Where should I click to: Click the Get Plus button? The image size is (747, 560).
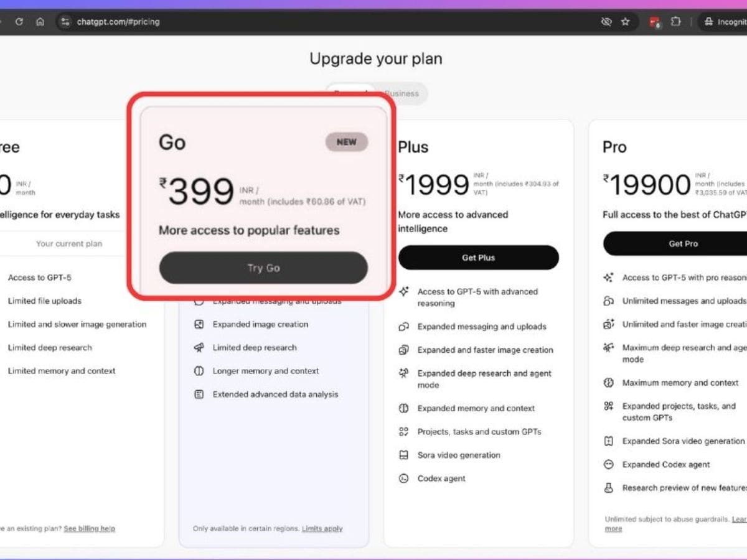pyautogui.click(x=478, y=258)
